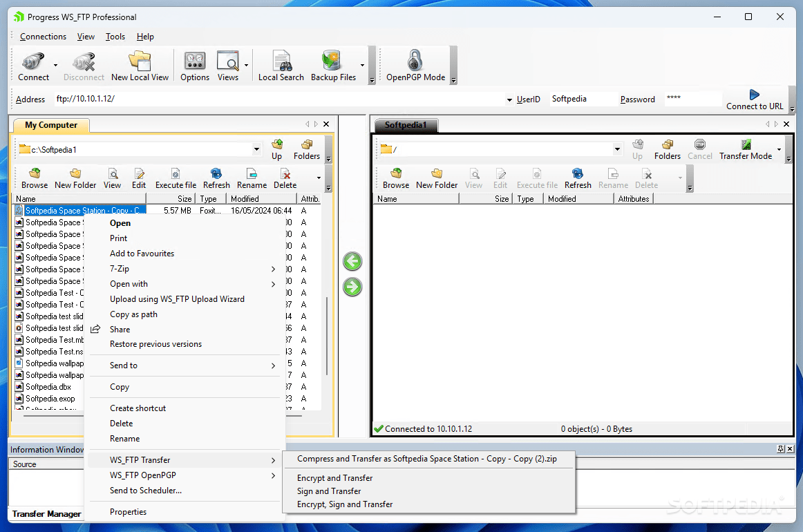Upload selection using the green right arrow

point(352,286)
